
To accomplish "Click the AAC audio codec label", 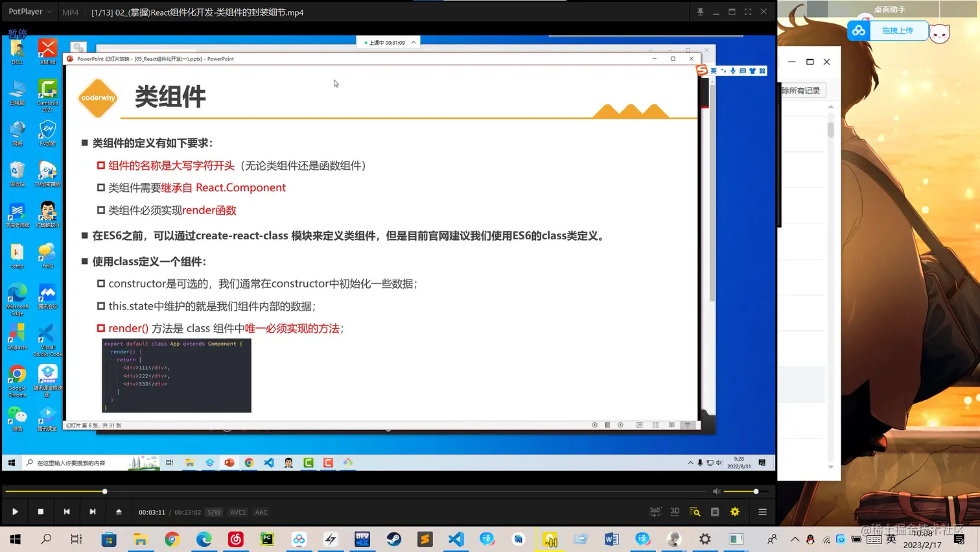I will 261,512.
